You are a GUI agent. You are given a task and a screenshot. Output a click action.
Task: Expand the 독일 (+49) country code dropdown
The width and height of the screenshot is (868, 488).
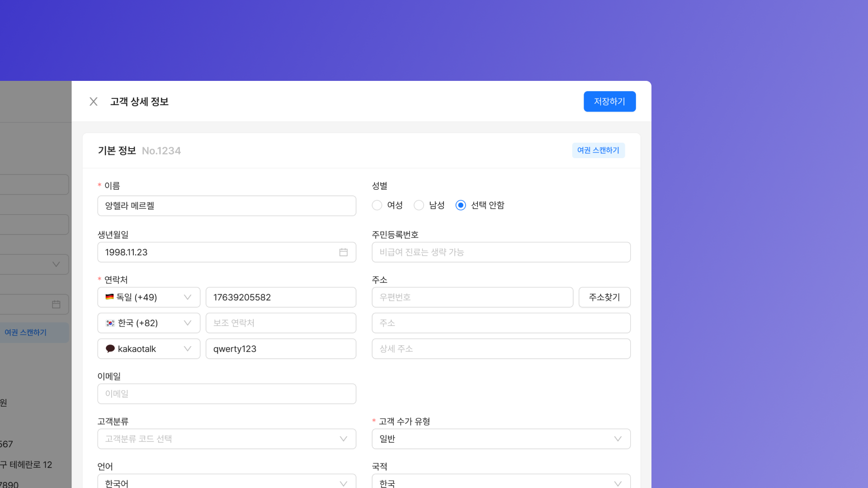coord(187,297)
